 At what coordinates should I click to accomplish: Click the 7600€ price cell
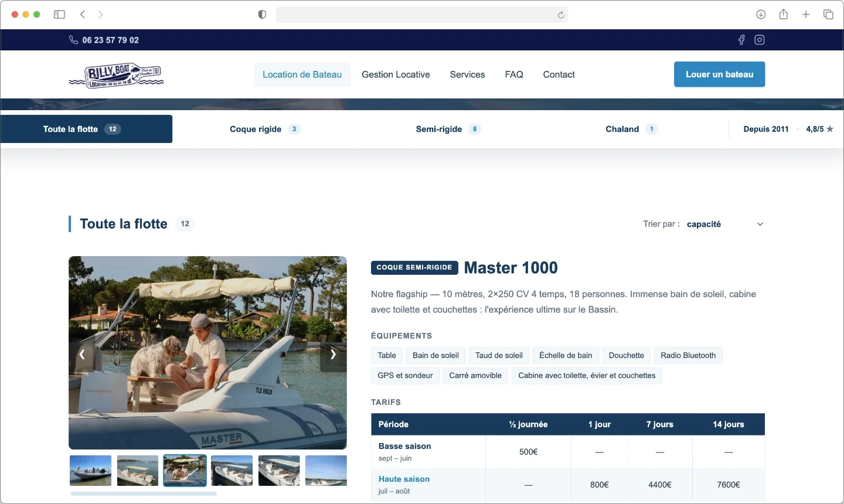pos(729,485)
